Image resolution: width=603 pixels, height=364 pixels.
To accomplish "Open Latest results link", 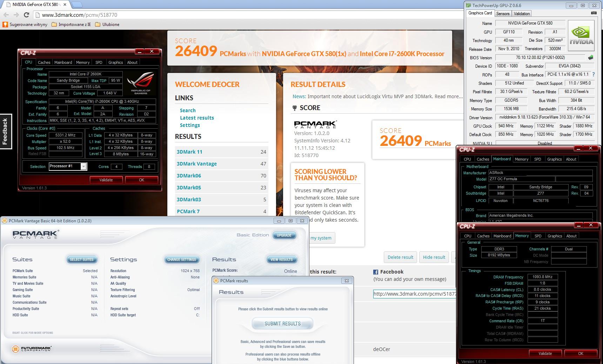I will pos(197,118).
